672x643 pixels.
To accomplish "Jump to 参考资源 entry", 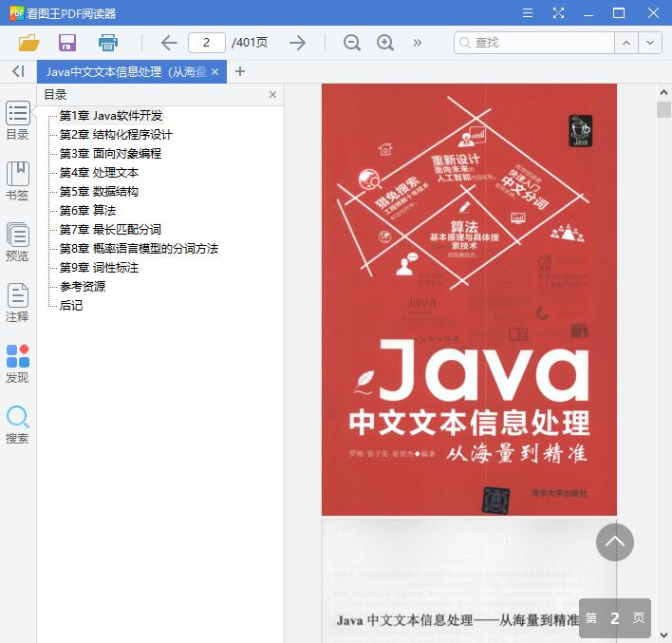I will [x=83, y=287].
